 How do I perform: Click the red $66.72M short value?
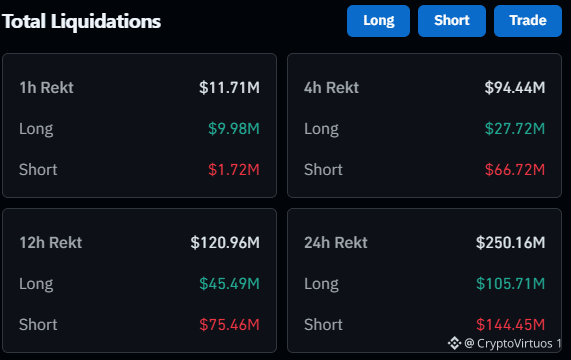point(515,170)
